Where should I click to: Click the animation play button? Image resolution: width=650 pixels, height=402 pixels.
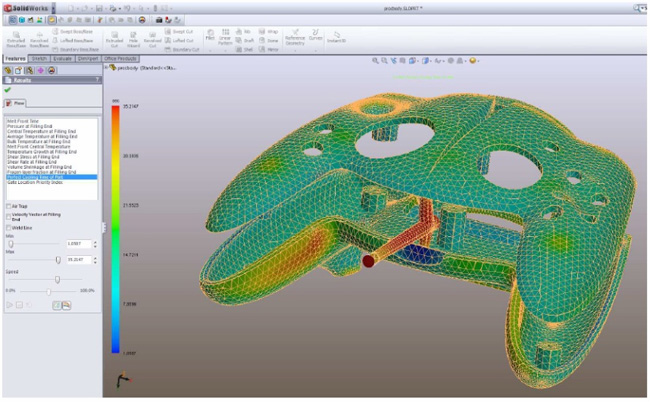9,305
